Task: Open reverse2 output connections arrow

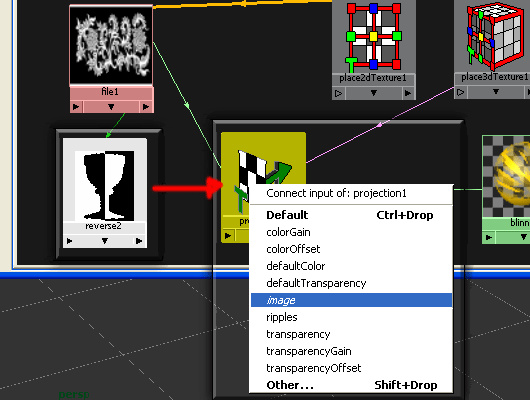Action: (x=139, y=241)
